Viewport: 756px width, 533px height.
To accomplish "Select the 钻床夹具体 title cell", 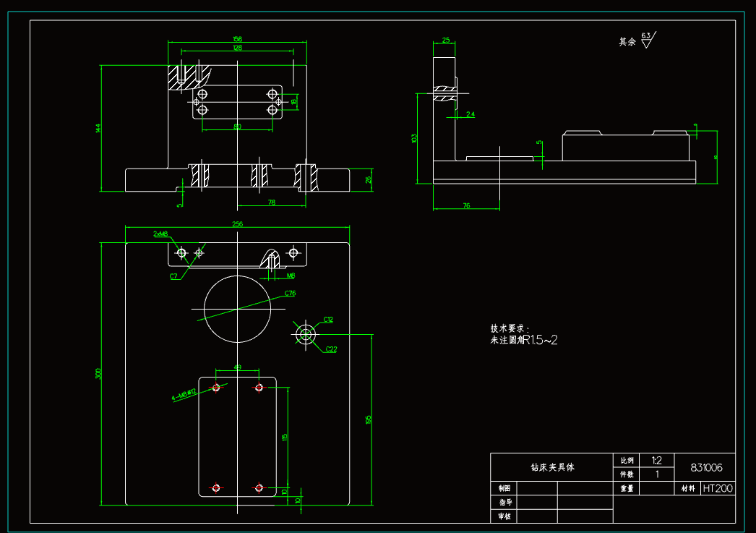I will [x=552, y=467].
